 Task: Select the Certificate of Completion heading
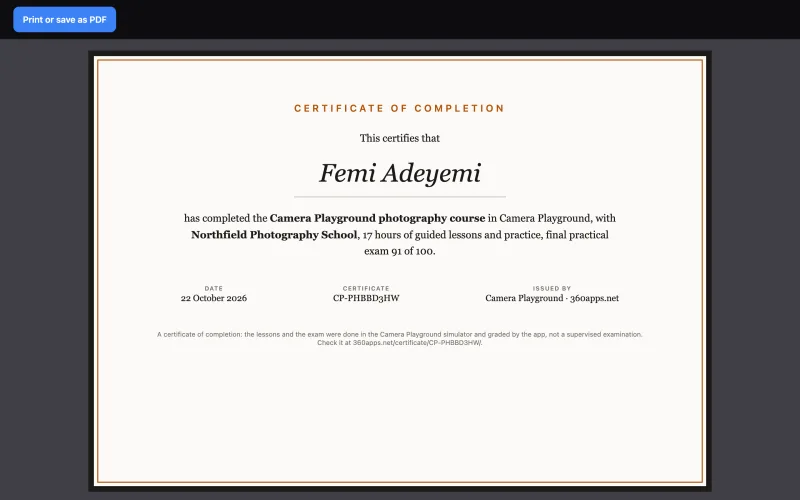click(x=399, y=108)
